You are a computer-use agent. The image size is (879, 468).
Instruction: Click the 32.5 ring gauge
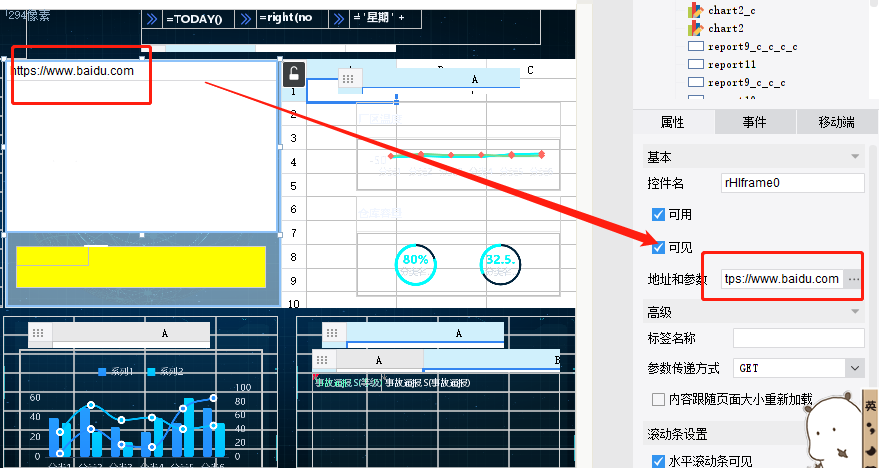click(x=500, y=263)
